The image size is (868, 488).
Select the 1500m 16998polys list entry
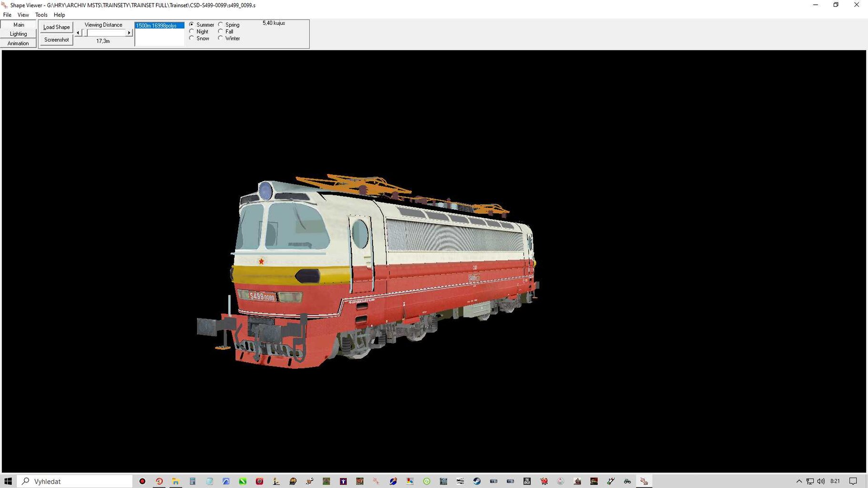159,26
